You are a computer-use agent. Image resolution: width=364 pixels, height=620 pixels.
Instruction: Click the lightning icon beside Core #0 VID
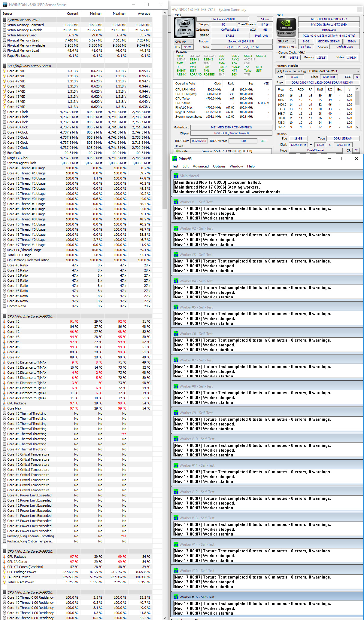pos(5,71)
